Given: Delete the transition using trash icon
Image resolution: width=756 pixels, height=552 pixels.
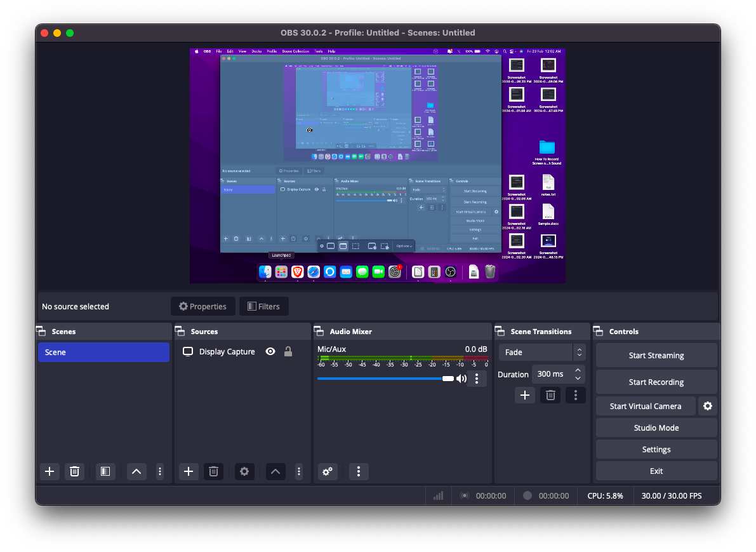Looking at the screenshot, I should point(550,395).
